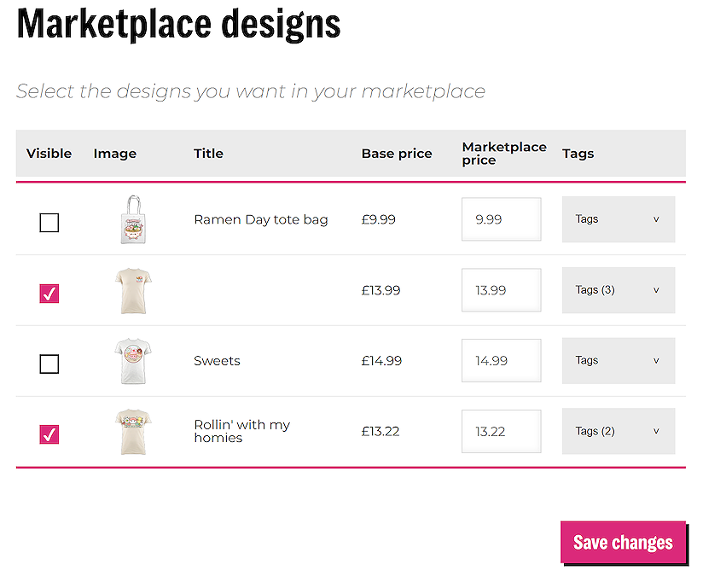The width and height of the screenshot is (703, 588).
Task: Click the Sweets design title
Action: 217,361
